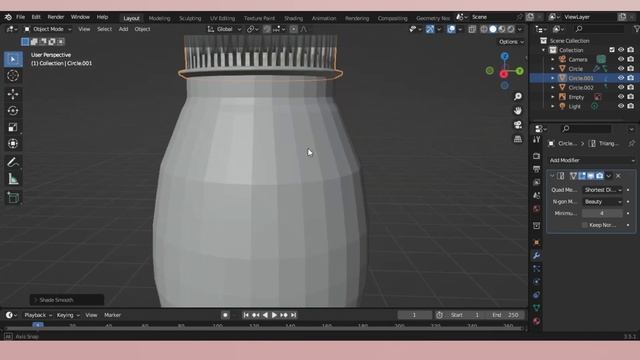Toggle modifier show in viewport

click(x=591, y=176)
